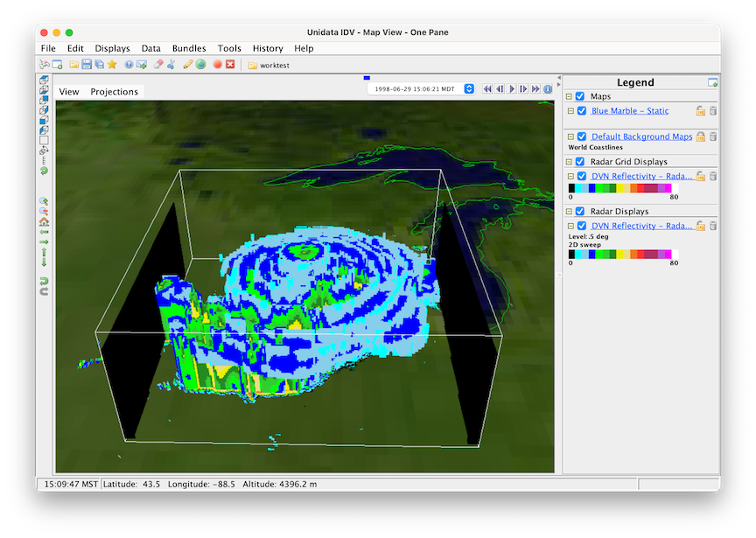Click the eraser icon to remove displays

pos(157,65)
